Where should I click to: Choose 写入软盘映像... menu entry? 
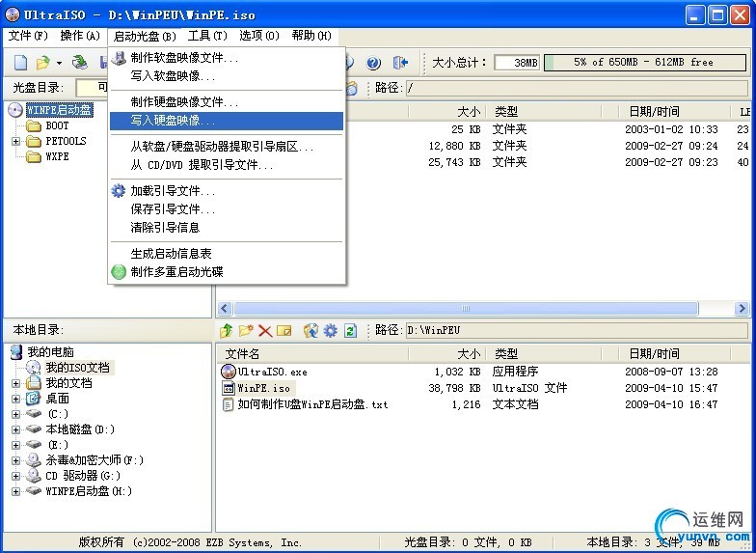(227, 76)
